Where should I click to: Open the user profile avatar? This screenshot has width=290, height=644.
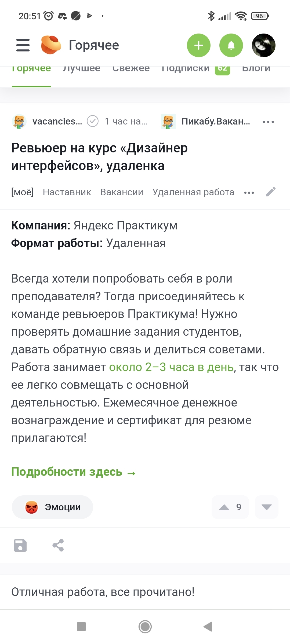pos(264,45)
